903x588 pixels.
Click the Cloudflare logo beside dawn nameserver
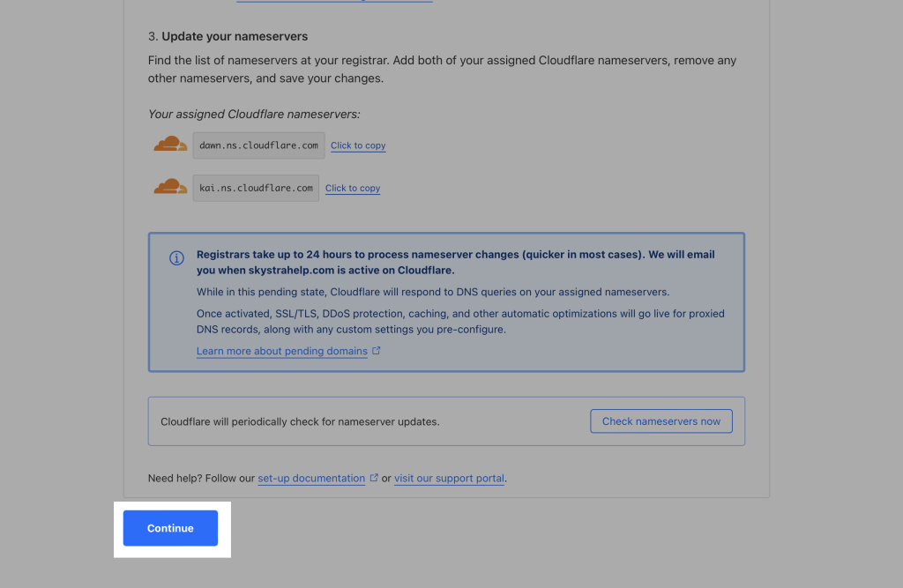point(170,145)
